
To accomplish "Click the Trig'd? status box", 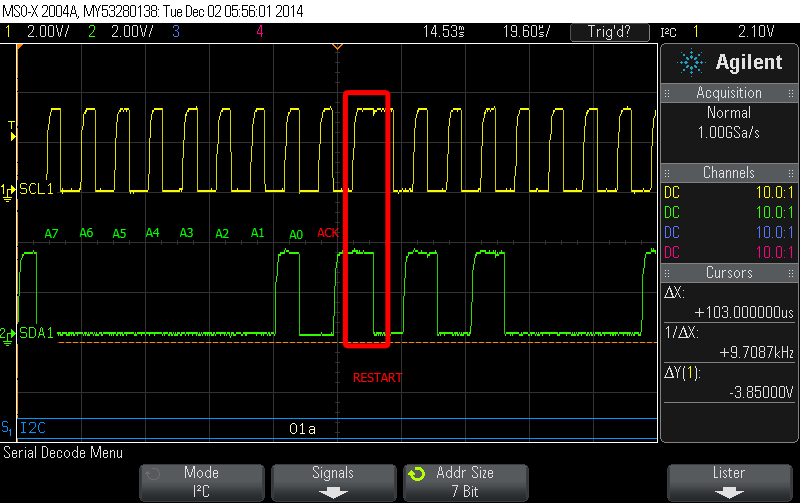I will tap(610, 32).
